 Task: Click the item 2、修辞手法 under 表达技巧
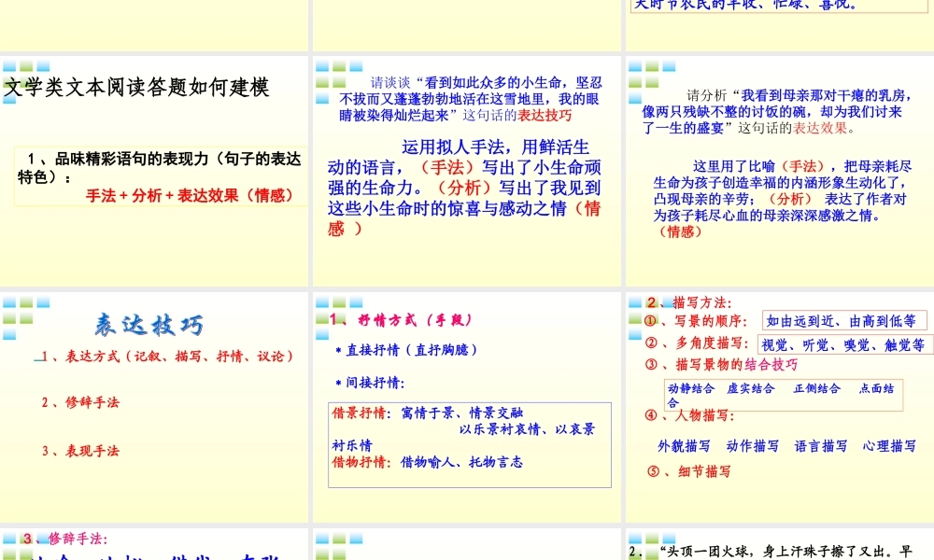click(x=80, y=402)
